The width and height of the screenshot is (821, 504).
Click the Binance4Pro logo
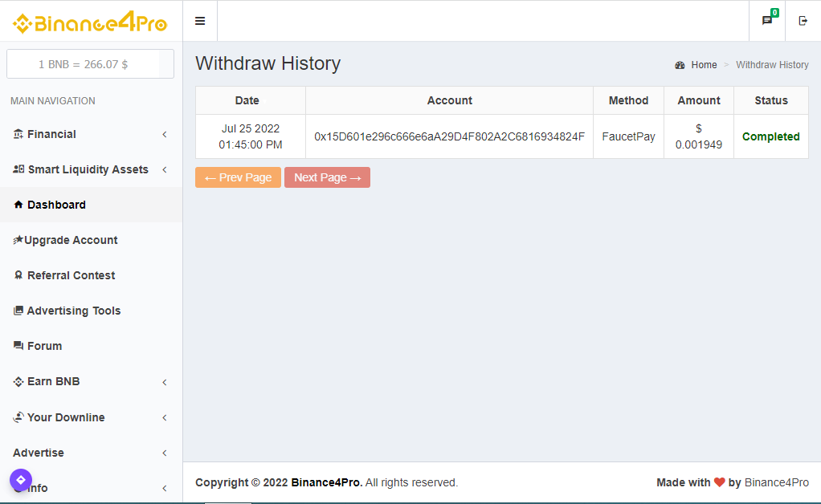click(91, 23)
